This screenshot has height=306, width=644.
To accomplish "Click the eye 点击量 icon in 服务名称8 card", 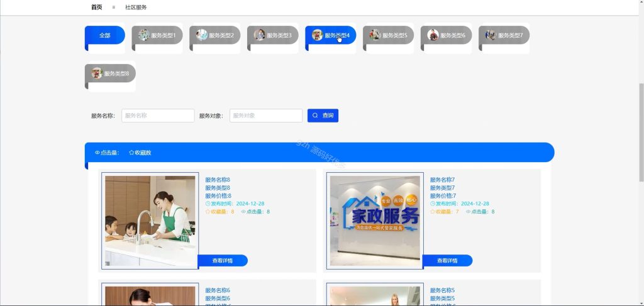I will click(x=243, y=212).
